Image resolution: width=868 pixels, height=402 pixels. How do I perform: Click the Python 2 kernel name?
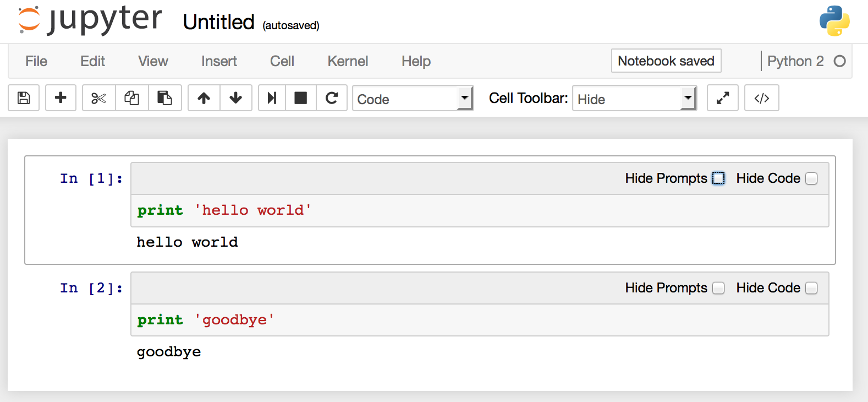pyautogui.click(x=795, y=61)
